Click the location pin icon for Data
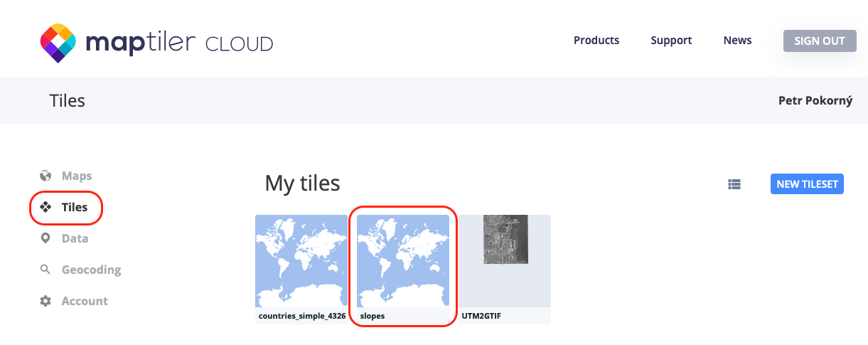Image resolution: width=868 pixels, height=345 pixels. point(45,238)
